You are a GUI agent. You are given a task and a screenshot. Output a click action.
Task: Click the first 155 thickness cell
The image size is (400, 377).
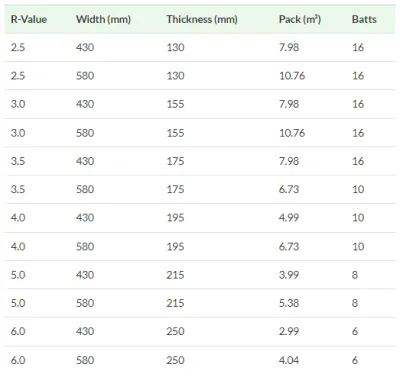(x=175, y=104)
